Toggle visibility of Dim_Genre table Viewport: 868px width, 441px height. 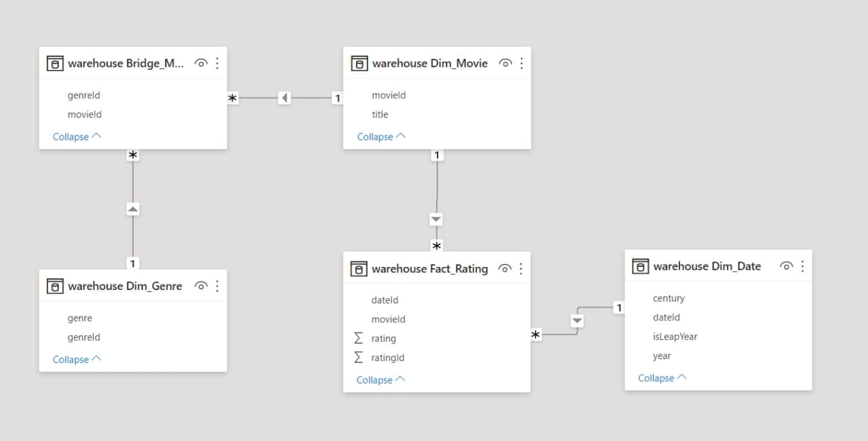(201, 286)
